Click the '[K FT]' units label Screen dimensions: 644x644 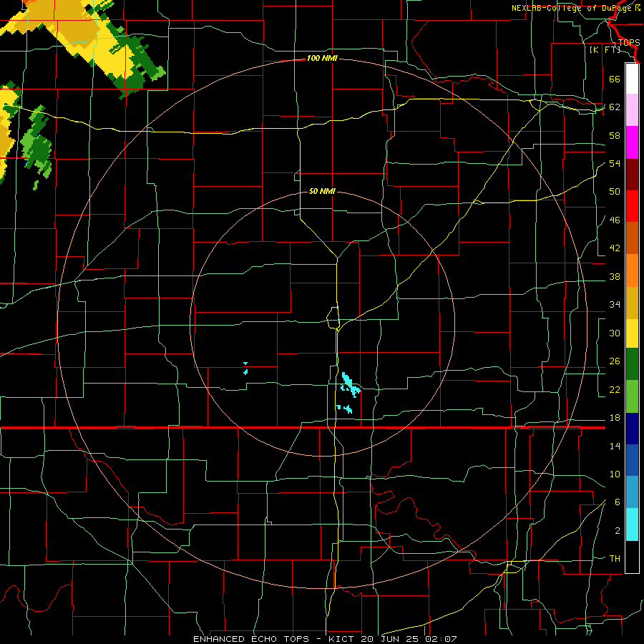point(605,50)
